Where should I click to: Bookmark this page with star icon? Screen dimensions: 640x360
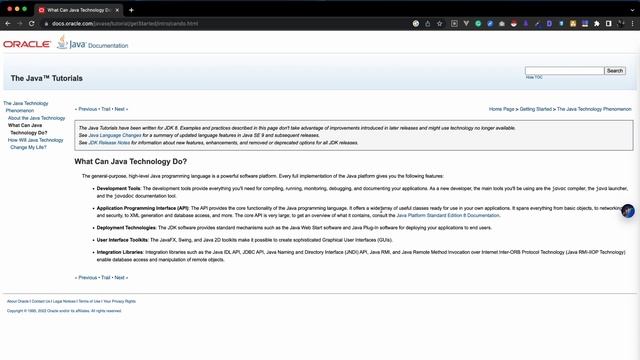(440, 24)
